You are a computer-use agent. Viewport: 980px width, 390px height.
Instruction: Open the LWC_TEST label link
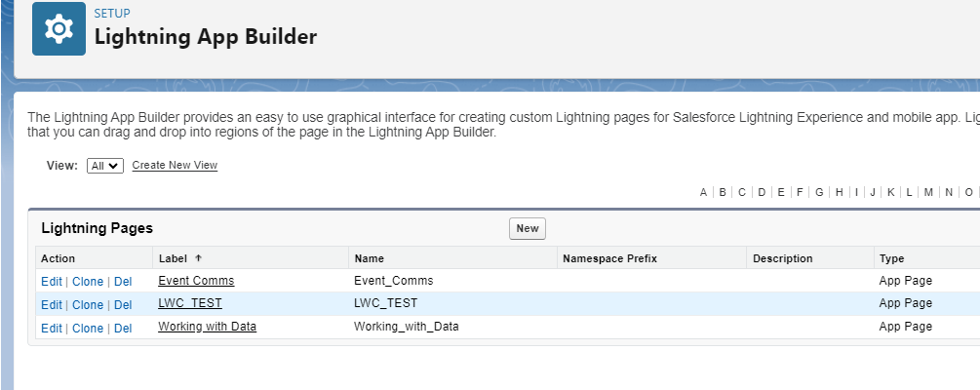[190, 303]
